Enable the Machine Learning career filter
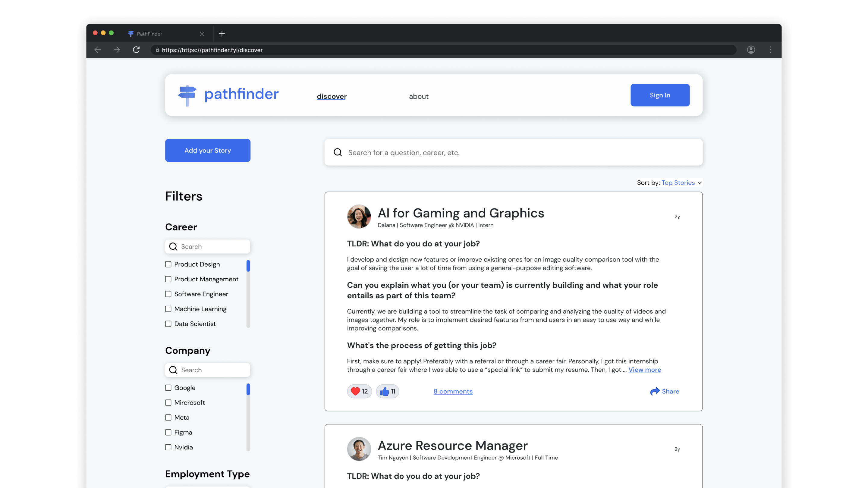 (x=168, y=309)
